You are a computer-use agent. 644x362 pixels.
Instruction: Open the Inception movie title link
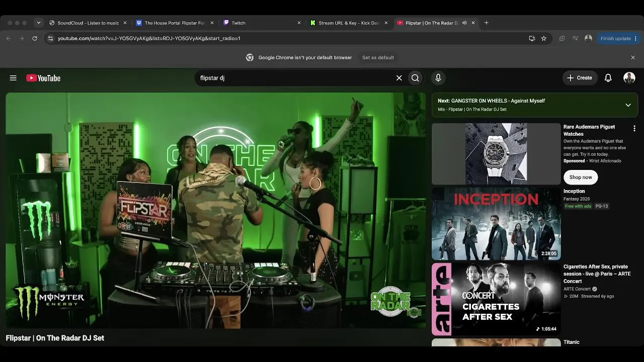tap(574, 191)
